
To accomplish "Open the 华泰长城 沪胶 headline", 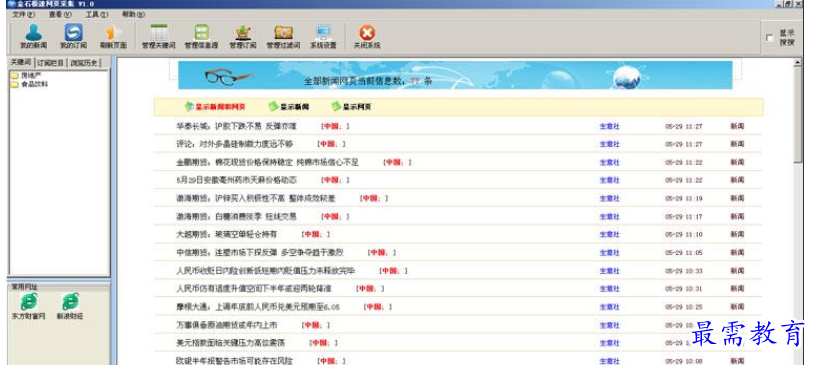I will [236, 126].
